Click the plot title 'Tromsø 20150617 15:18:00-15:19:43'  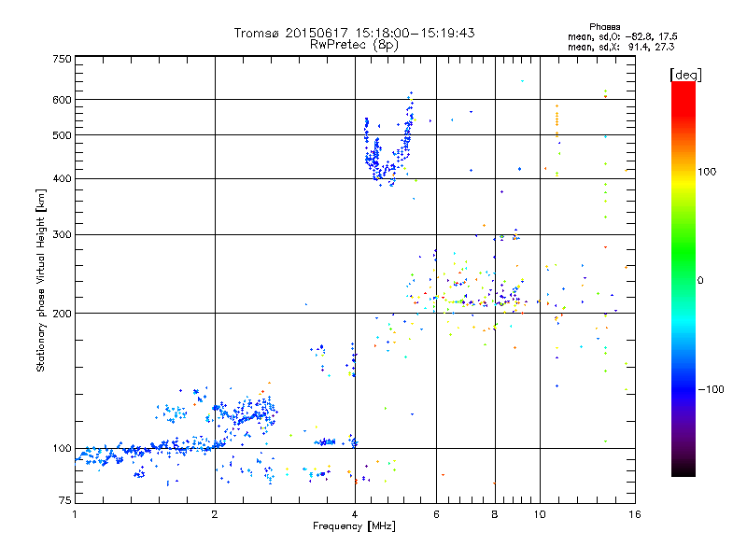pyautogui.click(x=354, y=33)
